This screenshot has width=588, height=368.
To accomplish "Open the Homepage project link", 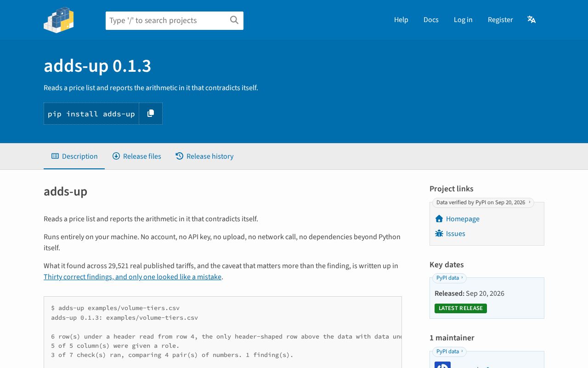I will click(463, 219).
